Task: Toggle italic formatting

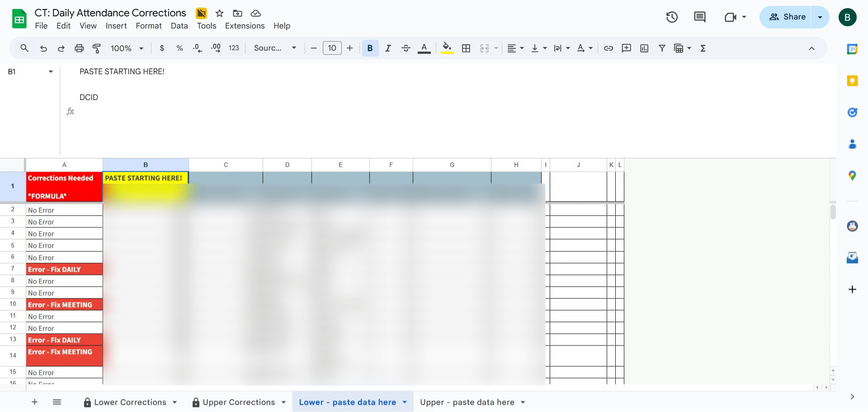Action: coord(388,48)
